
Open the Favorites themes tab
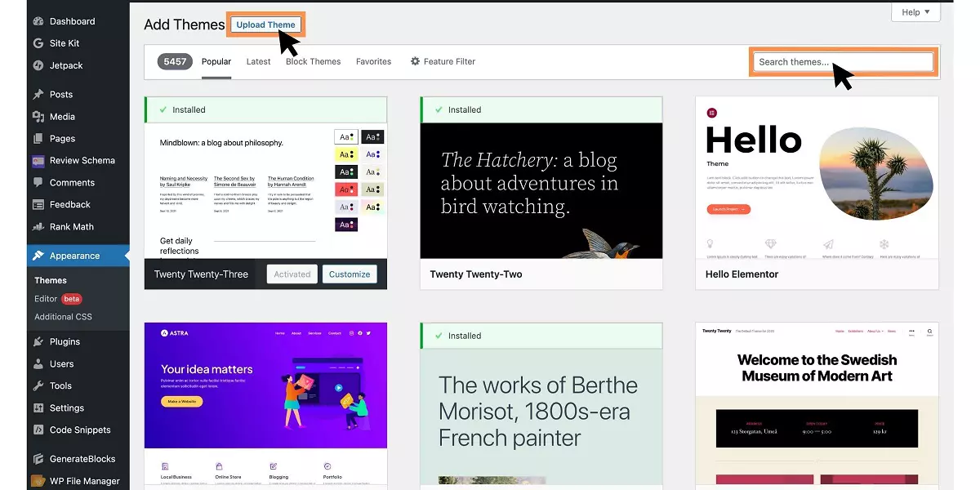point(373,61)
